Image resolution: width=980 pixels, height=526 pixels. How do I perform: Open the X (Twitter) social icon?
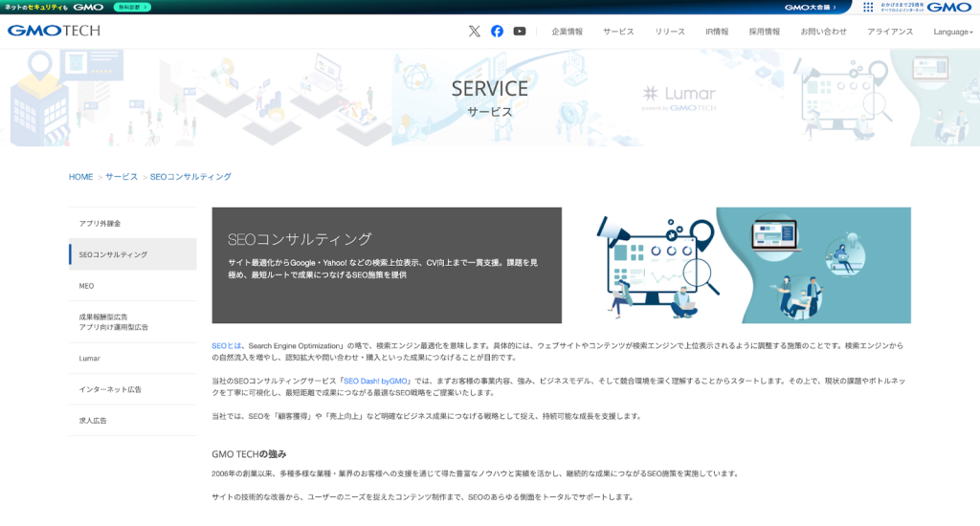(x=475, y=32)
